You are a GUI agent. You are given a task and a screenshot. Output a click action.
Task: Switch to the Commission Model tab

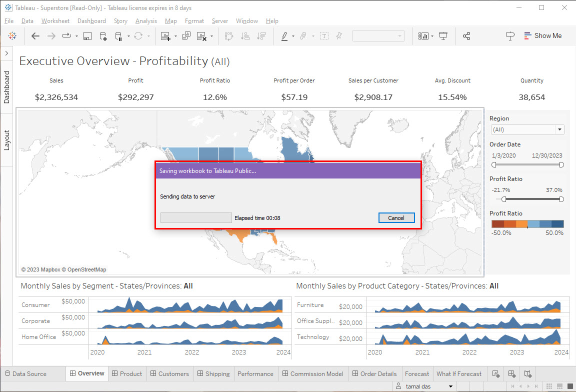313,373
